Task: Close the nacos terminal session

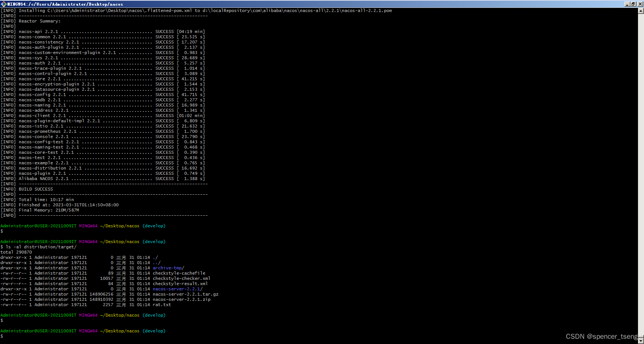Action: [x=640, y=4]
